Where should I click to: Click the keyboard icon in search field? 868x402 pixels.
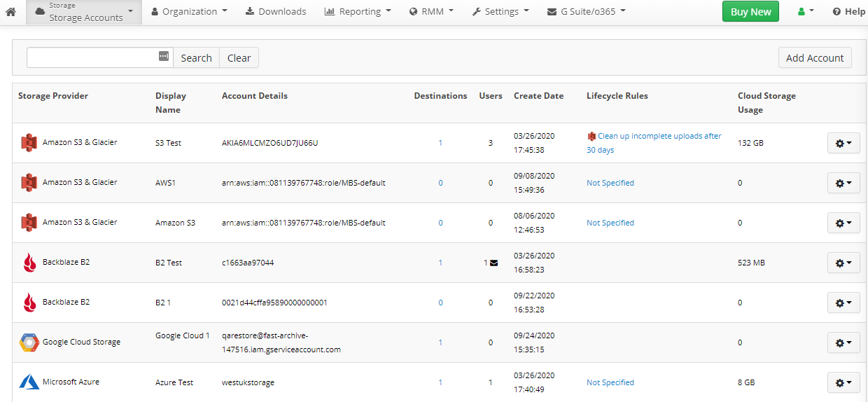pos(164,56)
